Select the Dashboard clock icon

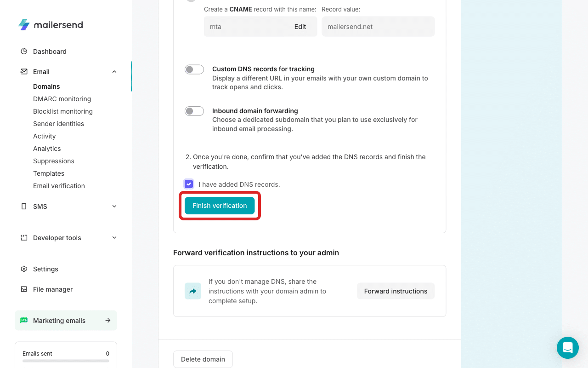tap(24, 51)
